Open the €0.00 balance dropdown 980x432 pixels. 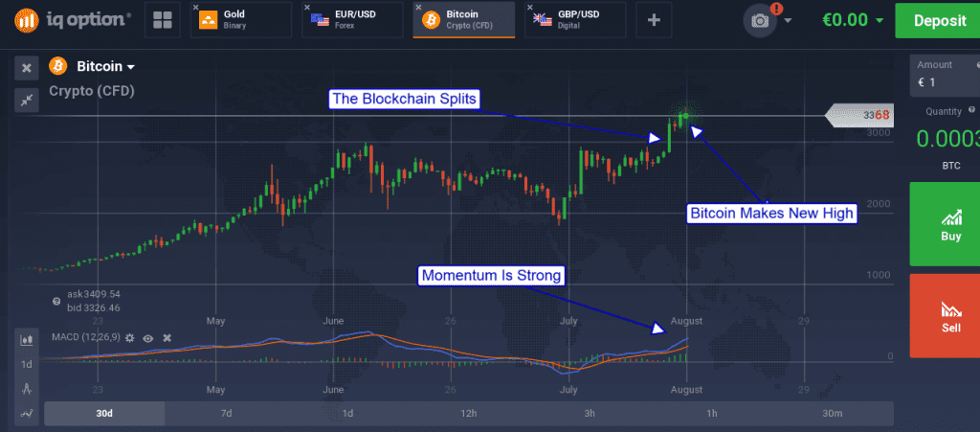853,20
